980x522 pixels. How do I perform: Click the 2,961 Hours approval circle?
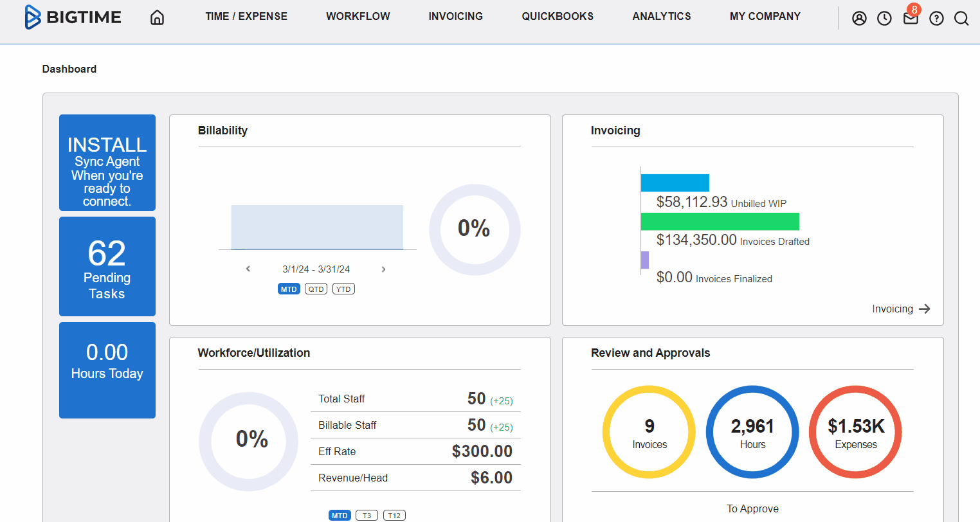coord(752,432)
